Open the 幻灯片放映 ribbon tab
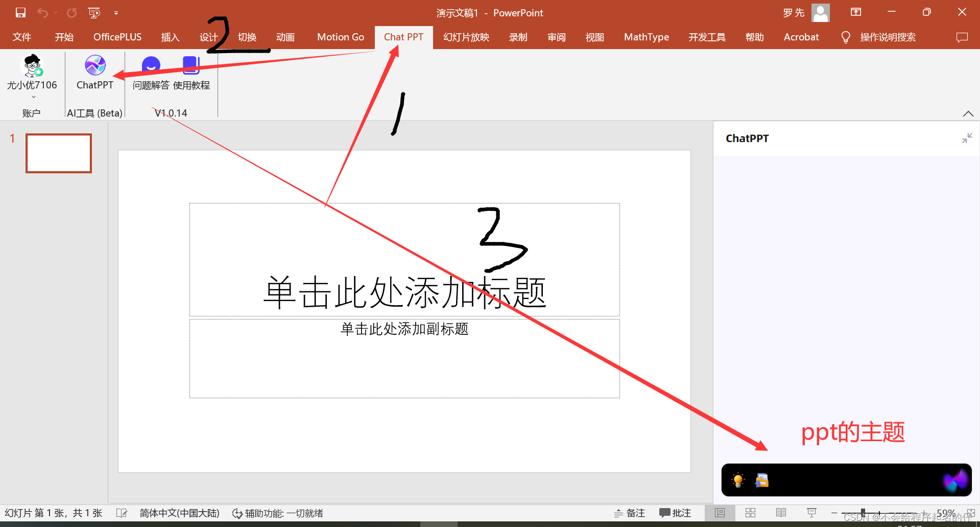 465,37
